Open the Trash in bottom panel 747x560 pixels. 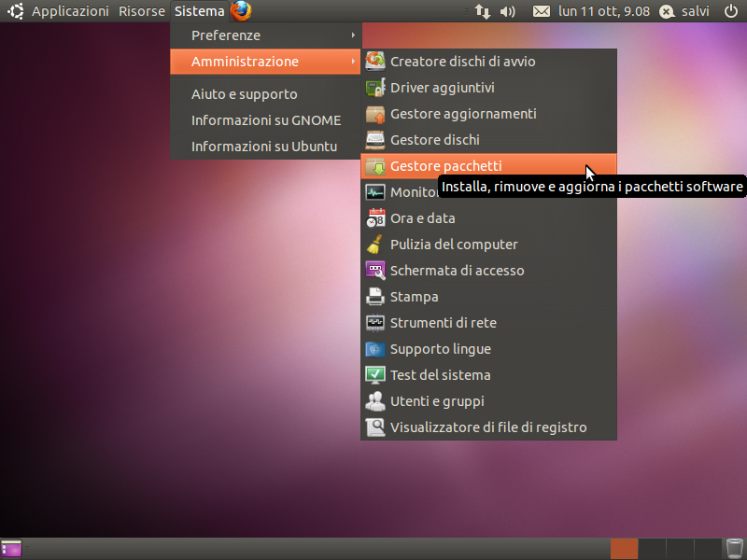[735, 549]
